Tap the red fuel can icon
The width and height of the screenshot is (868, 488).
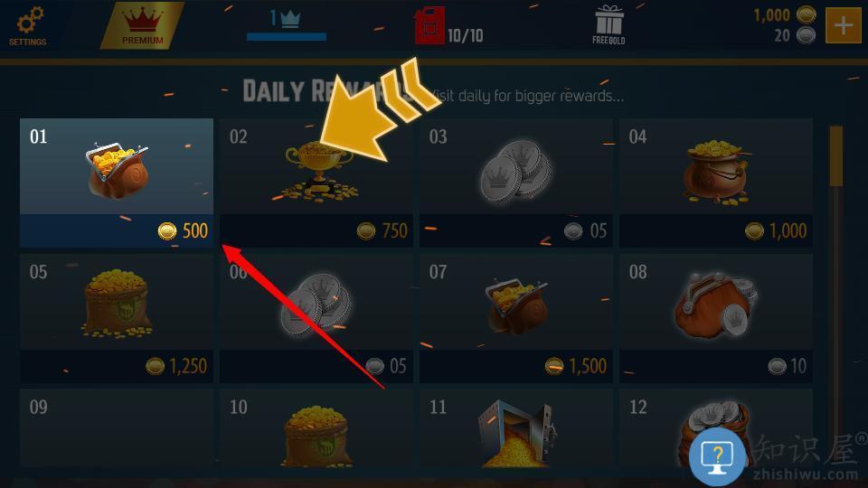[x=429, y=26]
